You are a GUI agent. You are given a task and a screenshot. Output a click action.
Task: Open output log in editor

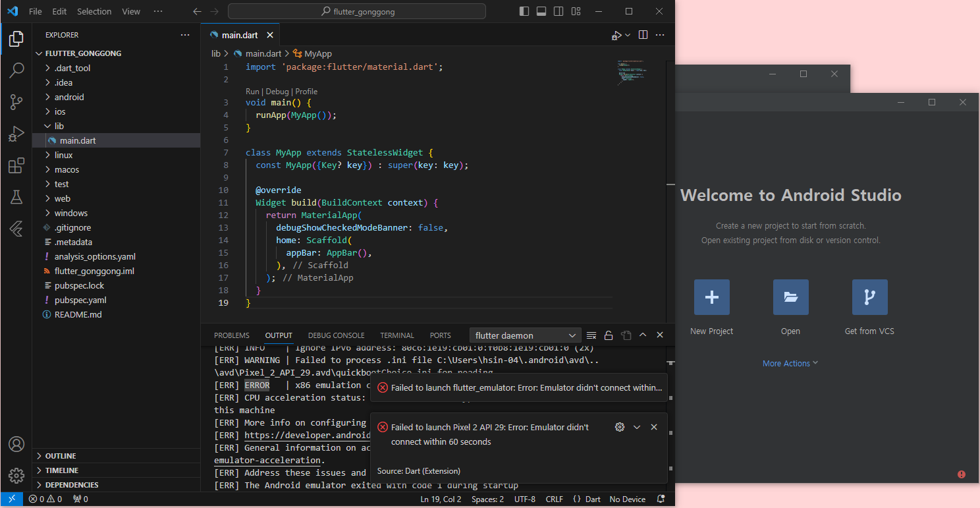(626, 335)
